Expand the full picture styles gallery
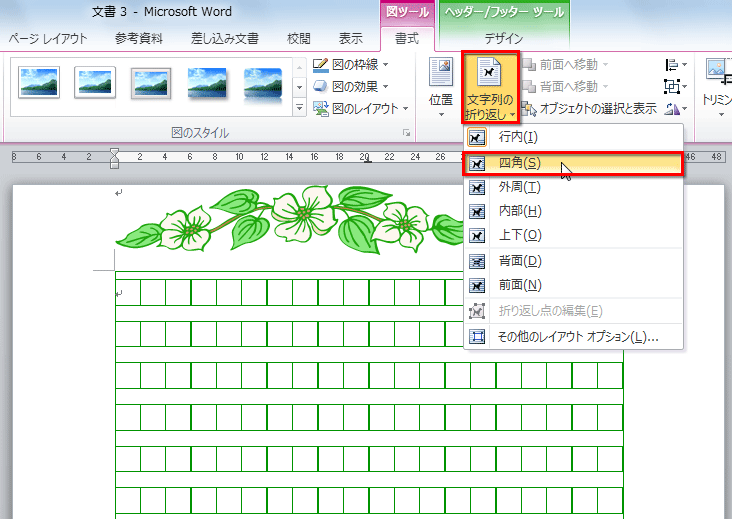Screen dimensions: 732x519 point(299,108)
